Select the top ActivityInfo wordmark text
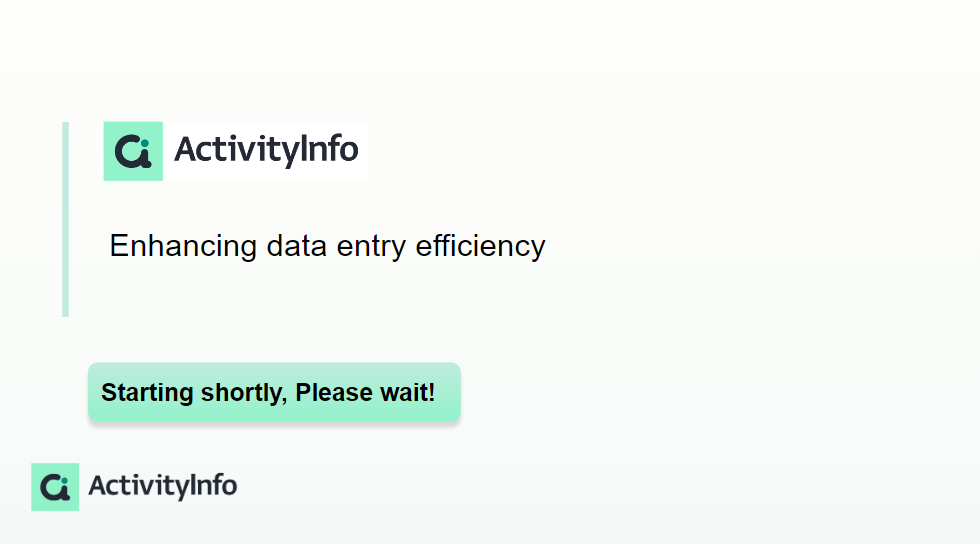Screen dimensions: 980x544 (266, 150)
